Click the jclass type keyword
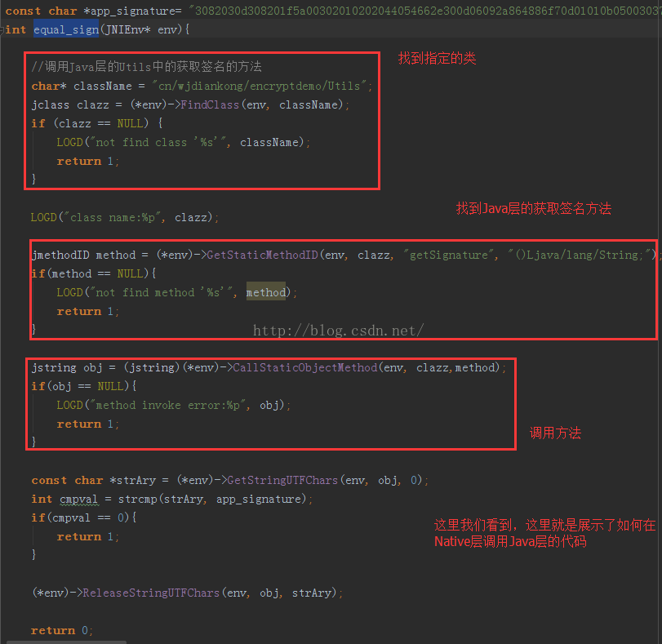The width and height of the screenshot is (662, 644). (51, 104)
